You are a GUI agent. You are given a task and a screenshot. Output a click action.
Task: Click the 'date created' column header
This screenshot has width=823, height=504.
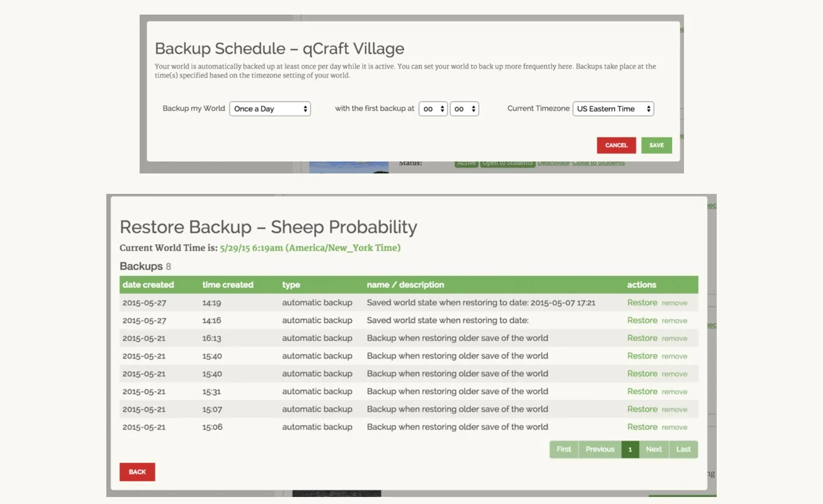148,284
